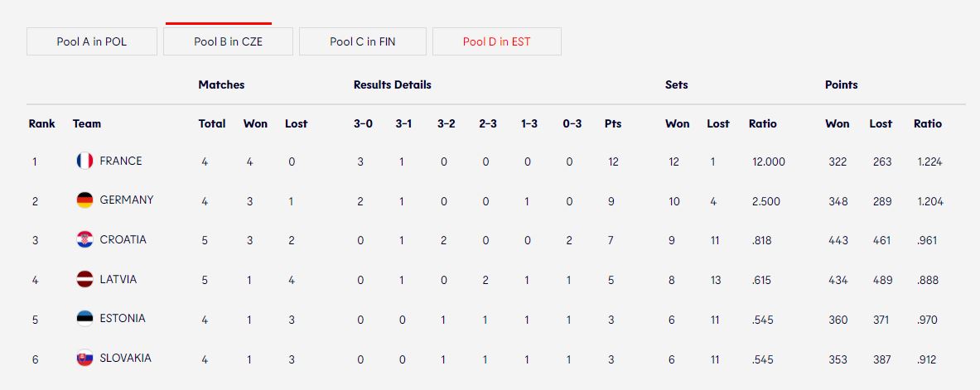The width and height of the screenshot is (980, 390).
Task: Click the Estonia flag icon
Action: [85, 319]
